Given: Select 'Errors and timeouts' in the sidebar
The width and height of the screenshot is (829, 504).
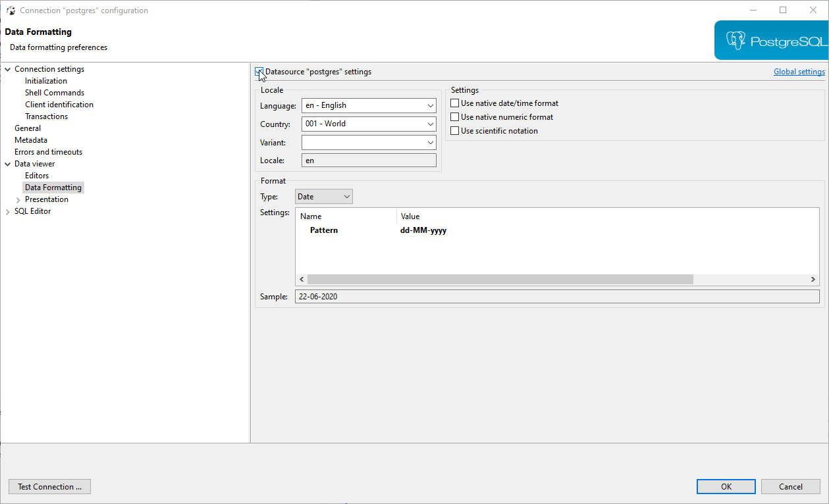Looking at the screenshot, I should [48, 151].
